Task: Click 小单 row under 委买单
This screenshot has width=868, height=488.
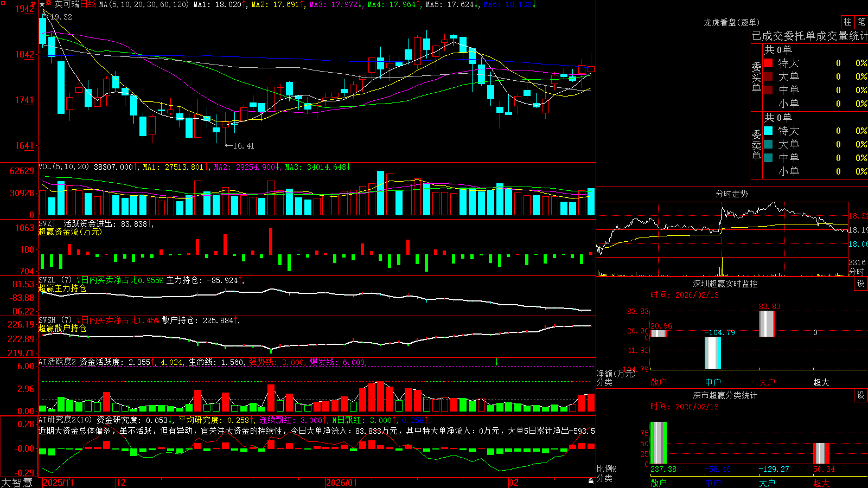Action: (814, 104)
